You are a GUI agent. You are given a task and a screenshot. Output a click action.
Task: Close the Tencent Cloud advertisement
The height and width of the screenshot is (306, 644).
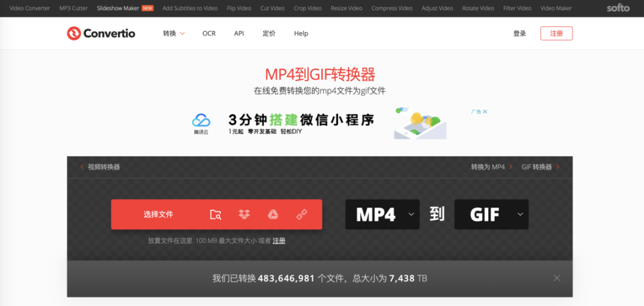(x=485, y=111)
